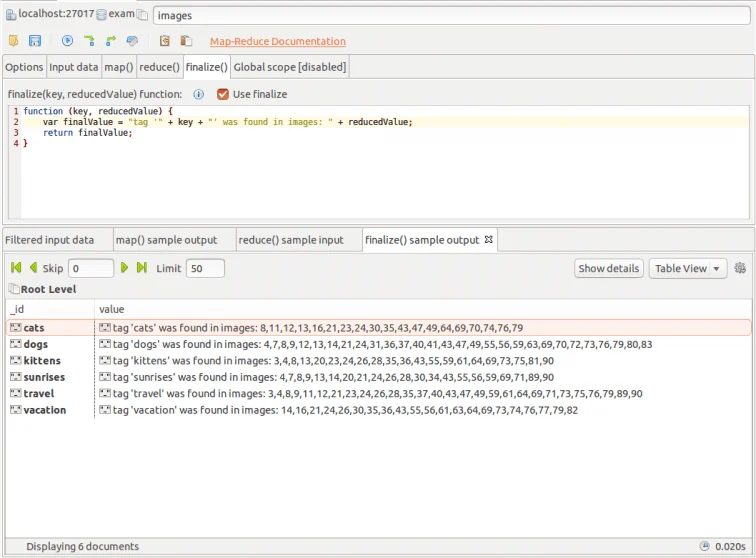Click the value cell for tag 'vacation'

[x=423, y=410]
